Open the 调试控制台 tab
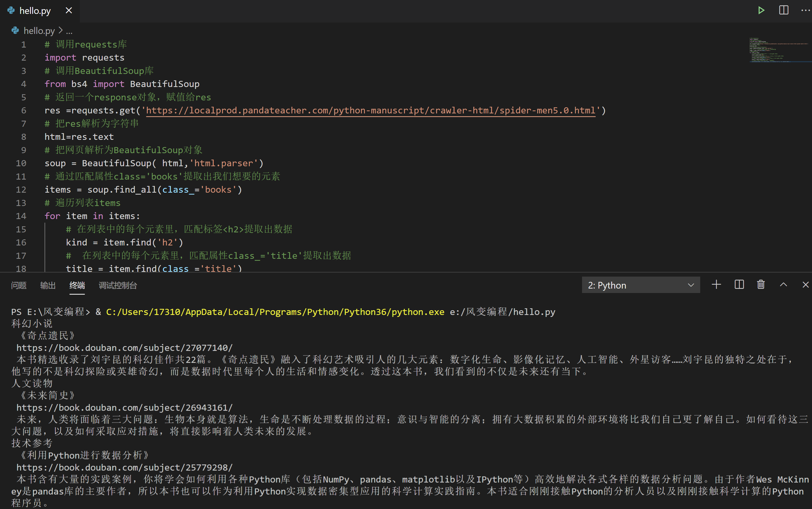812x509 pixels. 118,285
